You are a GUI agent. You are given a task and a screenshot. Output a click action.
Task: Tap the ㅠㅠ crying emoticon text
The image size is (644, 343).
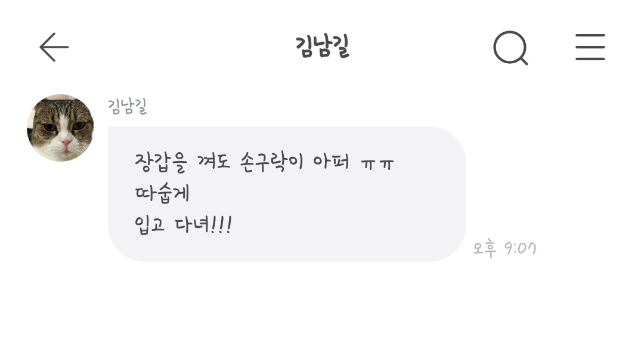point(377,164)
